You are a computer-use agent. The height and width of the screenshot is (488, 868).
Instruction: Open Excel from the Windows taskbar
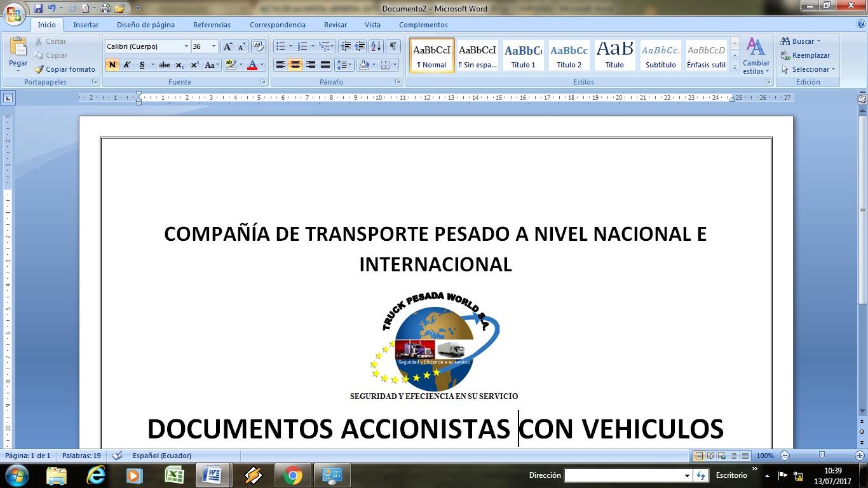coord(174,475)
